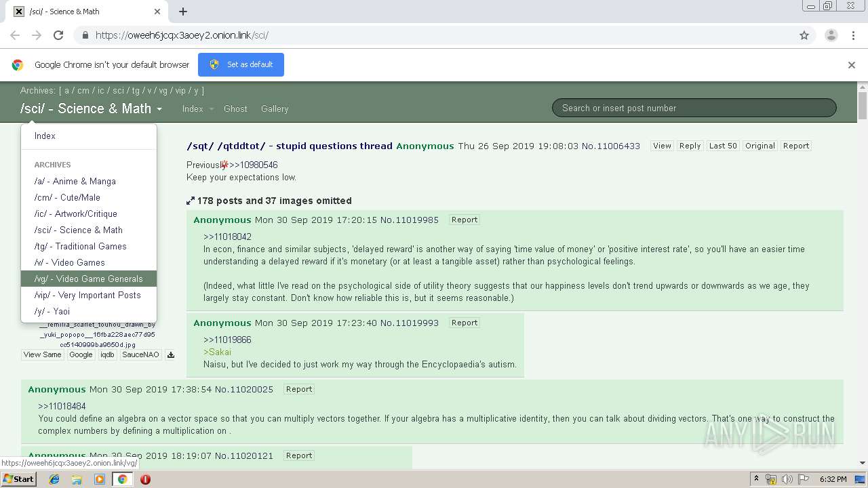868x488 pixels.
Task: Choose /y/ - Yaoi from the archives list
Action: pyautogui.click(x=89, y=311)
